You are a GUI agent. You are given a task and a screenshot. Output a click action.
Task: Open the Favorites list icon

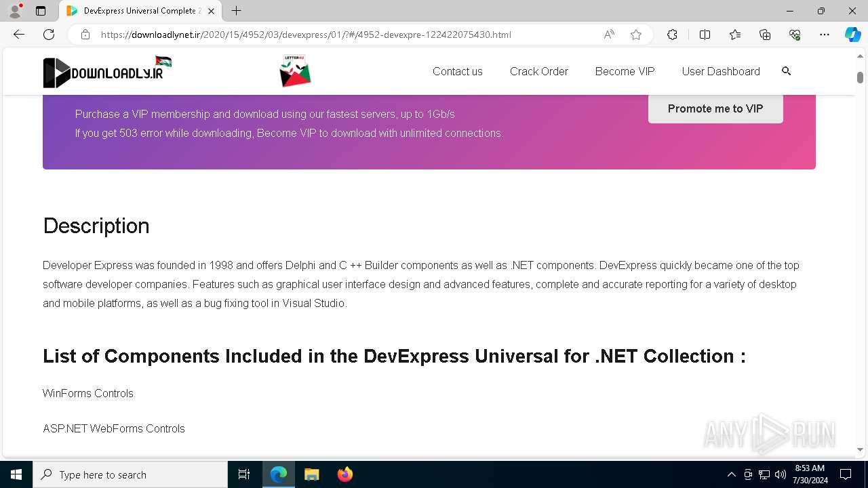(x=735, y=35)
